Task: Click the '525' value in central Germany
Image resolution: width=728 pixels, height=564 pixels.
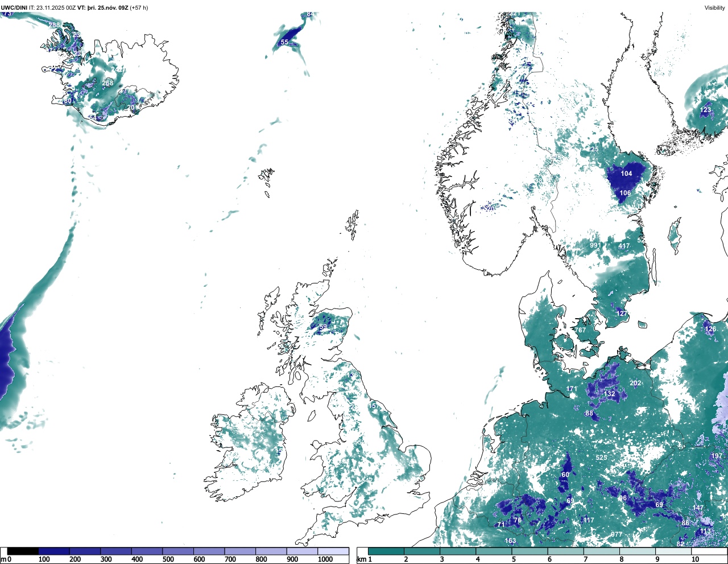Action: tap(601, 458)
